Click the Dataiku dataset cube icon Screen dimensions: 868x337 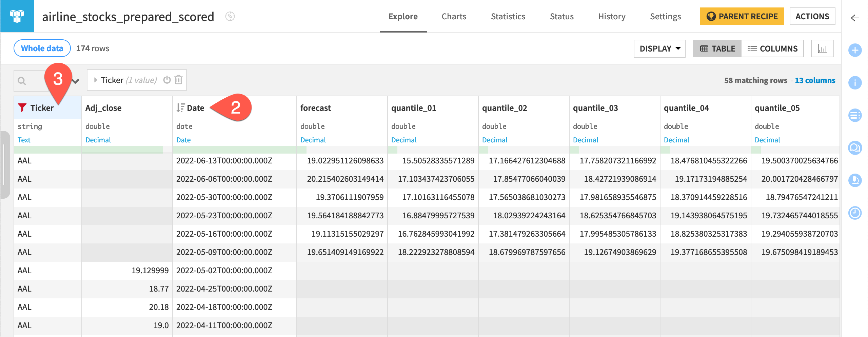pyautogui.click(x=17, y=16)
